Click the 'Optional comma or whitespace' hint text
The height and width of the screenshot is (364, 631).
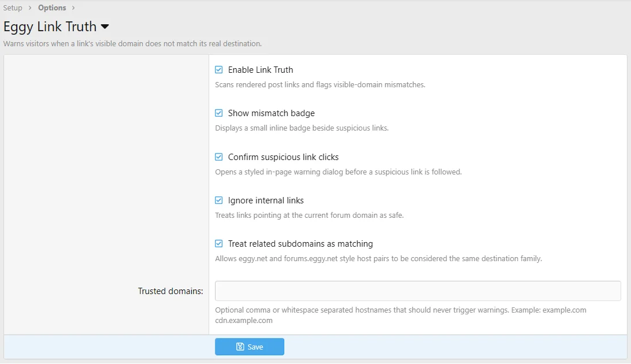(x=400, y=315)
